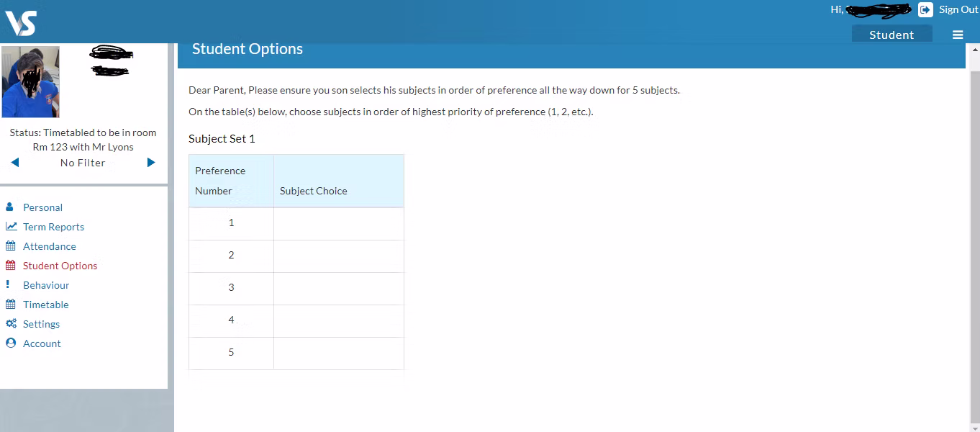Screen dimensions: 980x432
Task: Click the Sign Out arrow icon
Action: (x=925, y=9)
